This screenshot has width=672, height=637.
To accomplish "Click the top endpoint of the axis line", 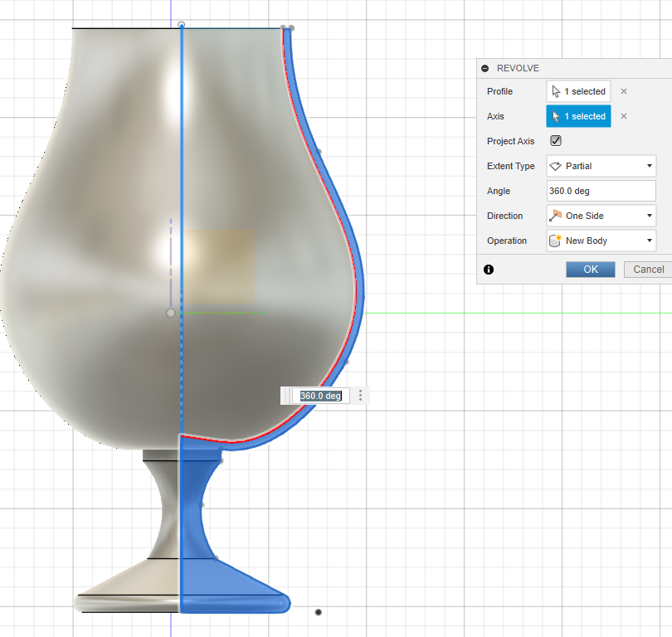I will point(182,25).
